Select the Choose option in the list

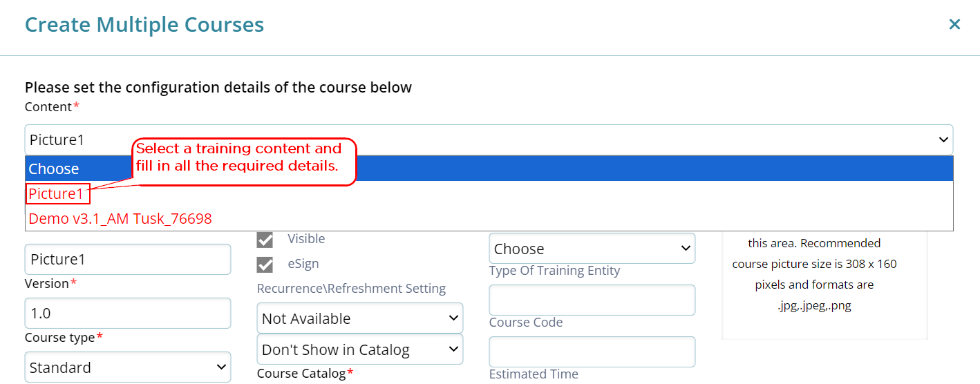click(489, 169)
